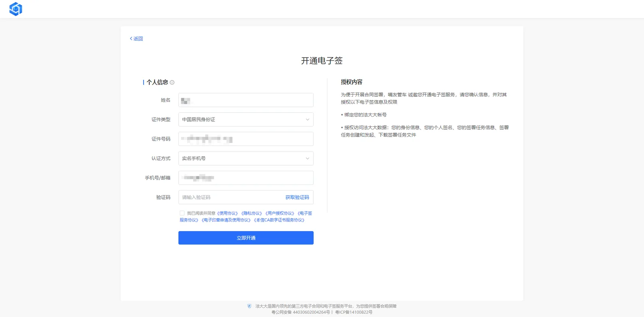Click the 开通电子签 page title
This screenshot has width=644, height=317.
322,61
